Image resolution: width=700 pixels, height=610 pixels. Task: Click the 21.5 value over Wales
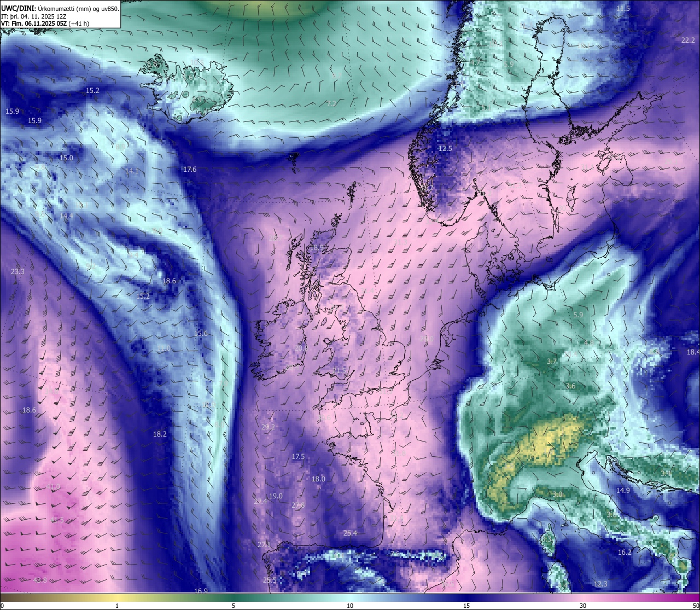coord(340,370)
